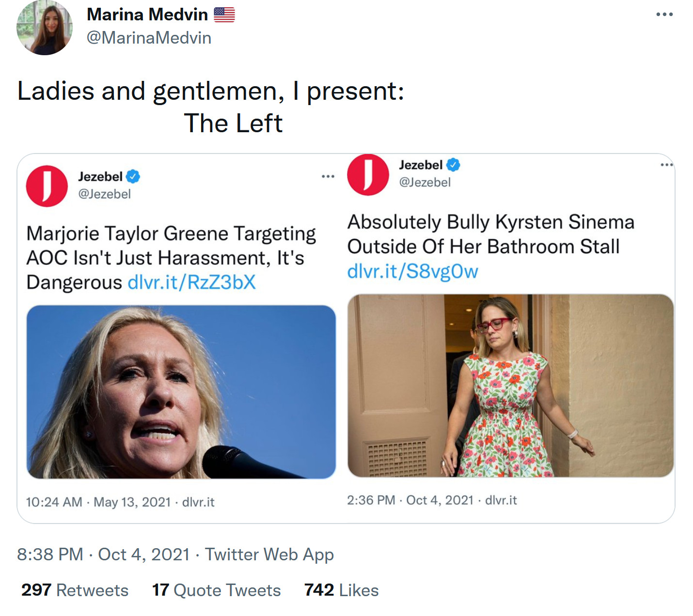This screenshot has height=616, width=693.
Task: Show the 742 Likes list
Action: [x=341, y=590]
